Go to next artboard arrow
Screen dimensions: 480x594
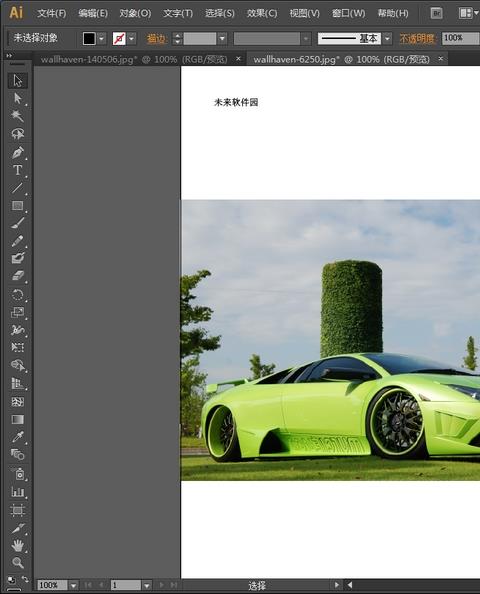click(162, 585)
